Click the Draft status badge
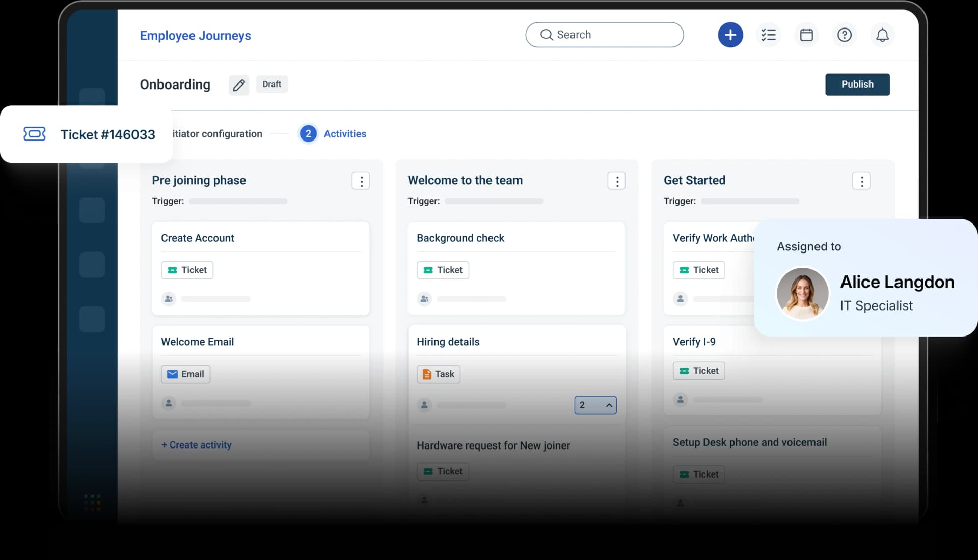Image resolution: width=978 pixels, height=560 pixels. (272, 85)
